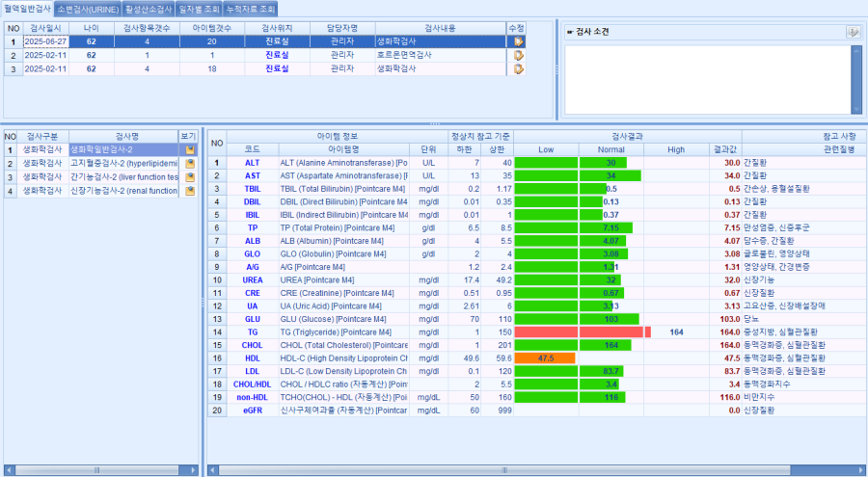Click the view icon for 생화학일반검사-2
Image resolution: width=868 pixels, height=477 pixels.
190,150
